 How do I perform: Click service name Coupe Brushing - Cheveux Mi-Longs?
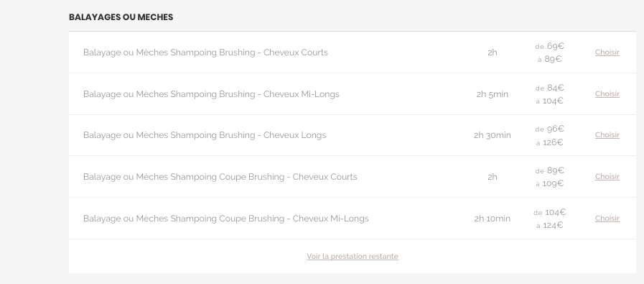tap(226, 218)
